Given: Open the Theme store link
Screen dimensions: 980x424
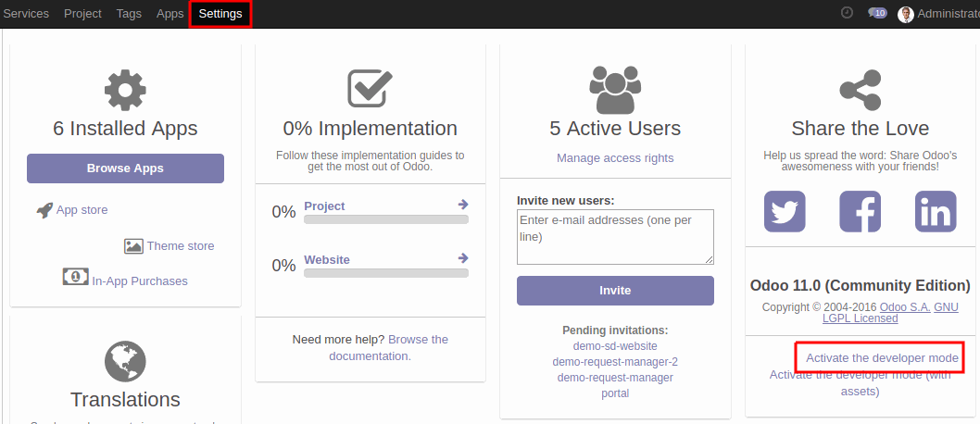Looking at the screenshot, I should click(x=181, y=246).
